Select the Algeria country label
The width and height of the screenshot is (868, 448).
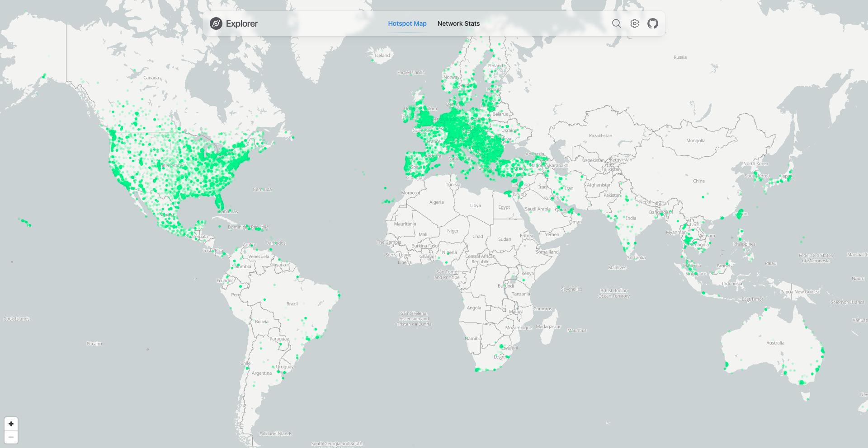436,202
